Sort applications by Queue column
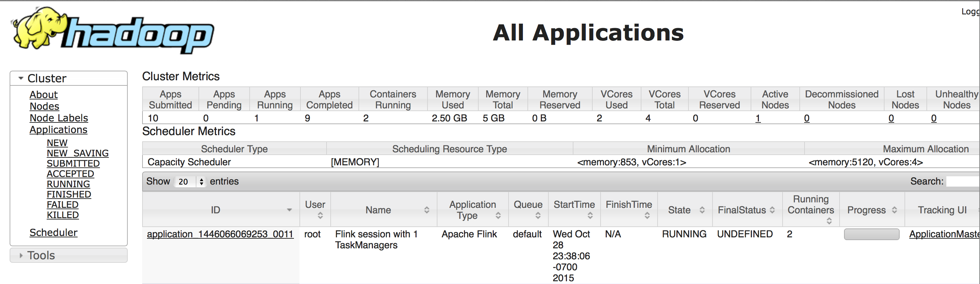 point(537,215)
